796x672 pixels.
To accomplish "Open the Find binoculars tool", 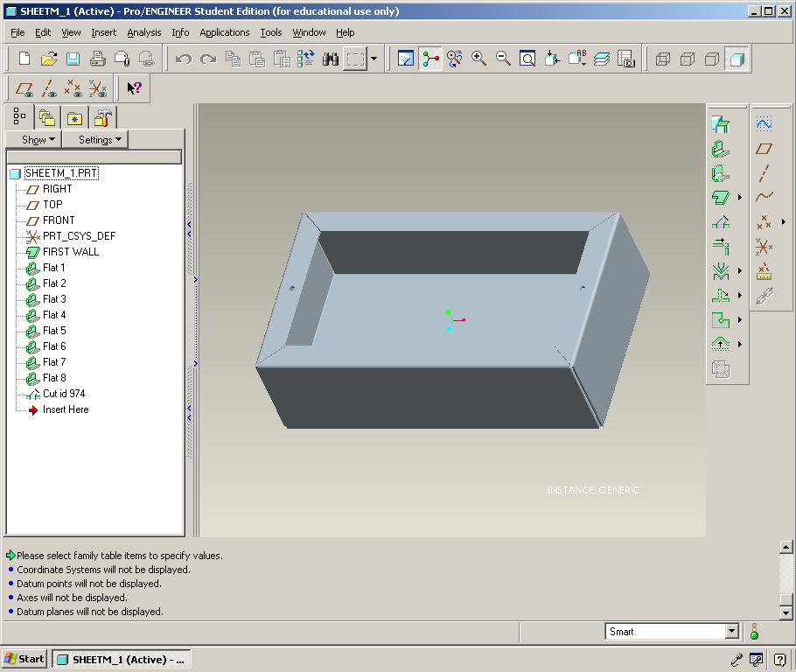I will tap(330, 59).
